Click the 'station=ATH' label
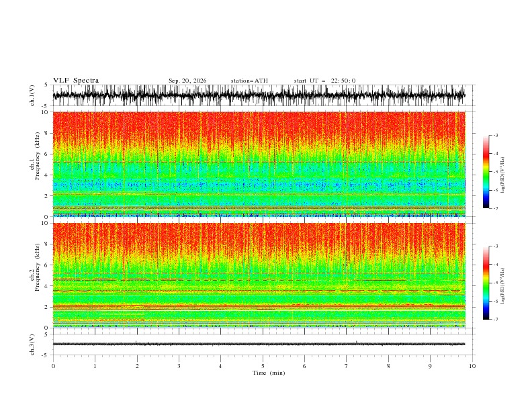 coord(249,81)
